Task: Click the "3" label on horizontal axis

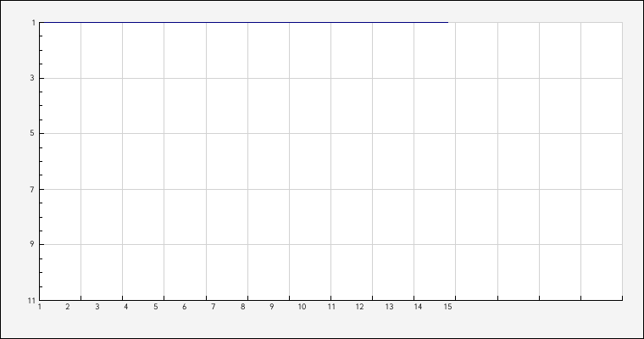Action: pyautogui.click(x=97, y=307)
